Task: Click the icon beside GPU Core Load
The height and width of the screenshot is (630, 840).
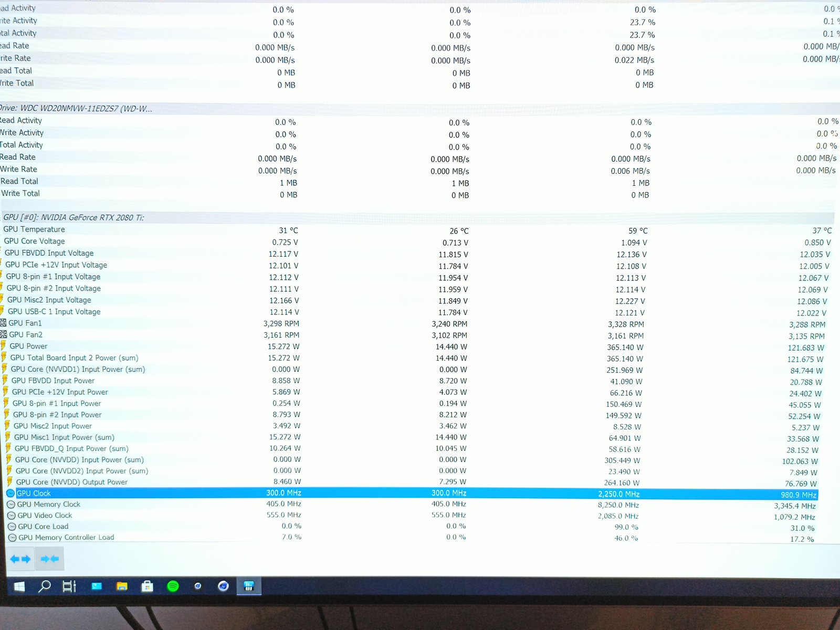Action: click(x=12, y=527)
